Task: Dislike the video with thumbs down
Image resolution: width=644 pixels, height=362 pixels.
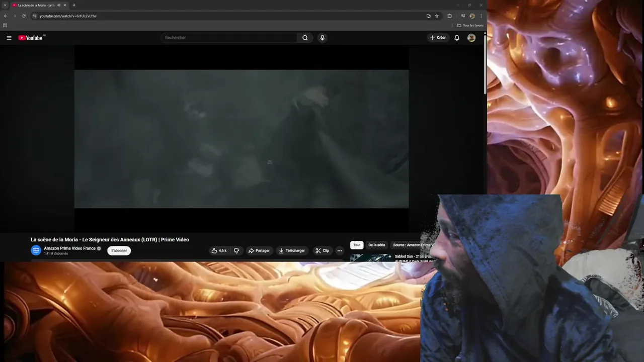Action: [236, 250]
